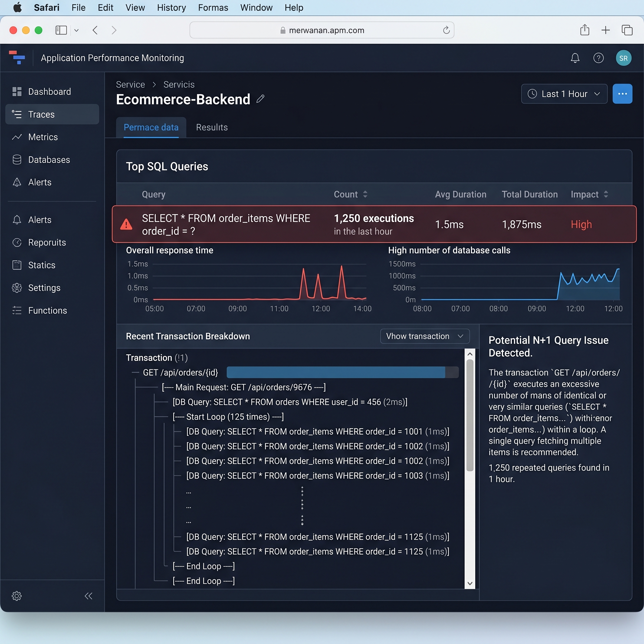Open Functions in sidebar
The width and height of the screenshot is (644, 644).
pyautogui.click(x=52, y=311)
